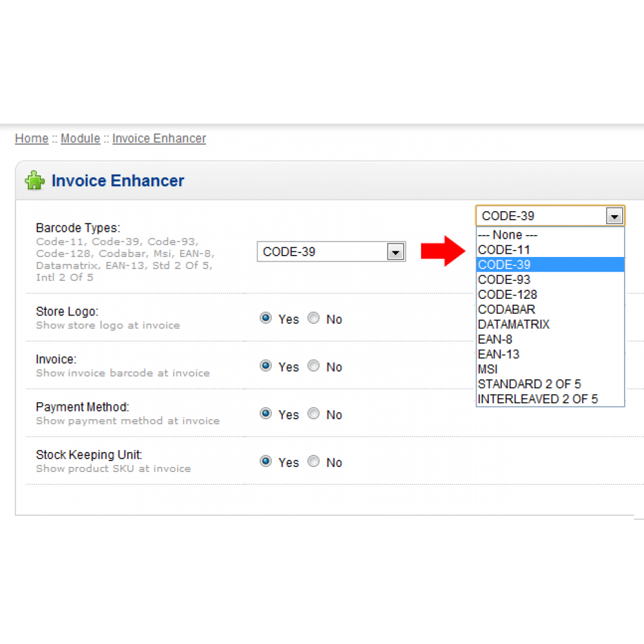Disable Store Logo by selecting No
Viewport: 644px width, 644px height.
[x=314, y=317]
